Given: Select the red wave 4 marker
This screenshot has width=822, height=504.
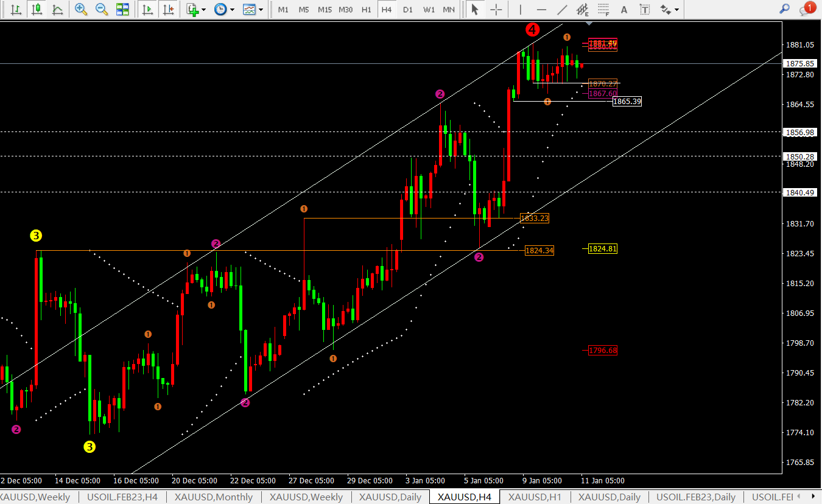Looking at the screenshot, I should tap(533, 29).
